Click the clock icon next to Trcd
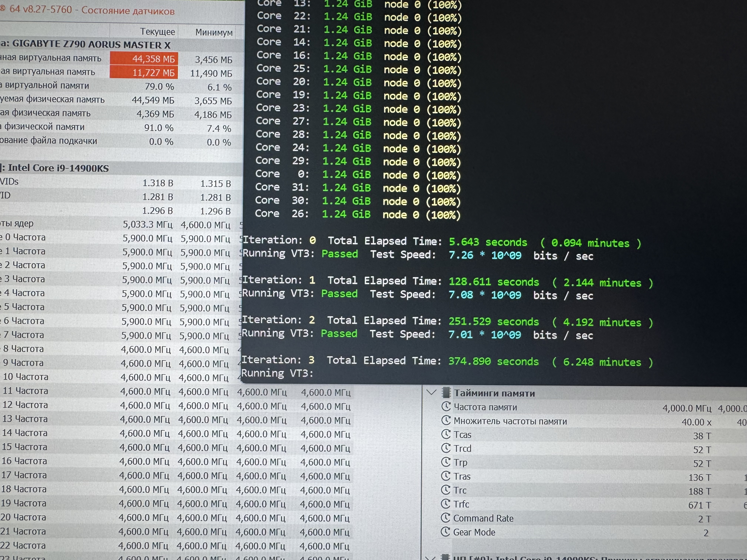 [446, 448]
